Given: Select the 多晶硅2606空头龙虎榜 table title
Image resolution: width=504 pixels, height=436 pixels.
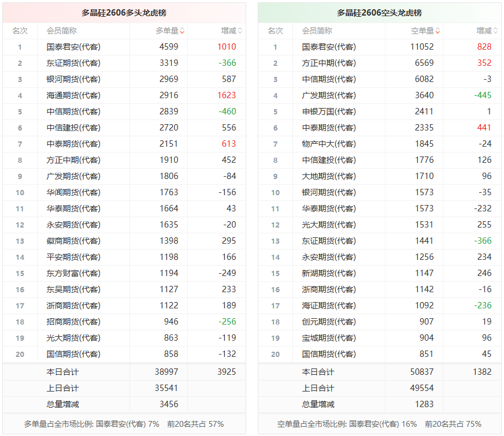Looking at the screenshot, I should (379, 13).
